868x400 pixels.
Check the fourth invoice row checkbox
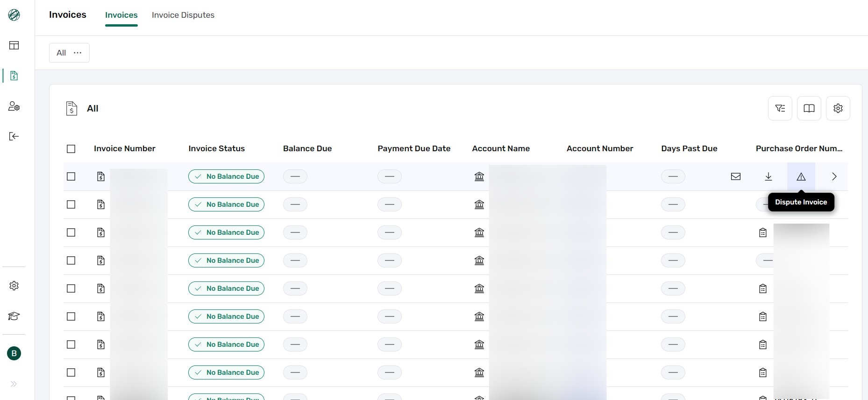[x=71, y=260]
